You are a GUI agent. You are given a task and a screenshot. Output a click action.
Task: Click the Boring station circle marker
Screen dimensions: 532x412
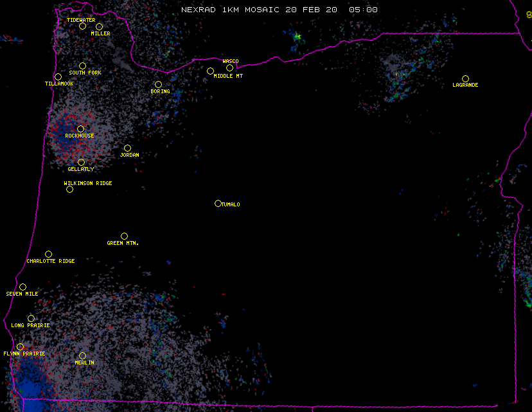(x=158, y=84)
